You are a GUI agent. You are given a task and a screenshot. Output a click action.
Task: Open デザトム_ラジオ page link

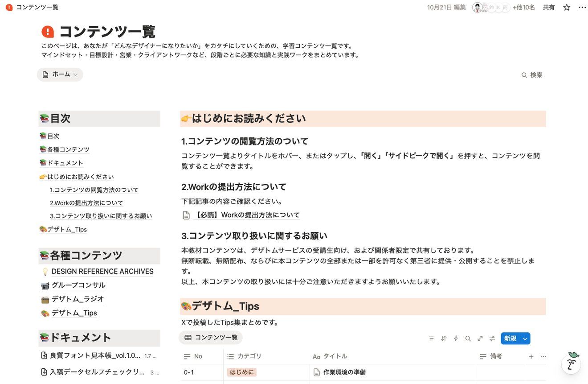click(x=78, y=299)
